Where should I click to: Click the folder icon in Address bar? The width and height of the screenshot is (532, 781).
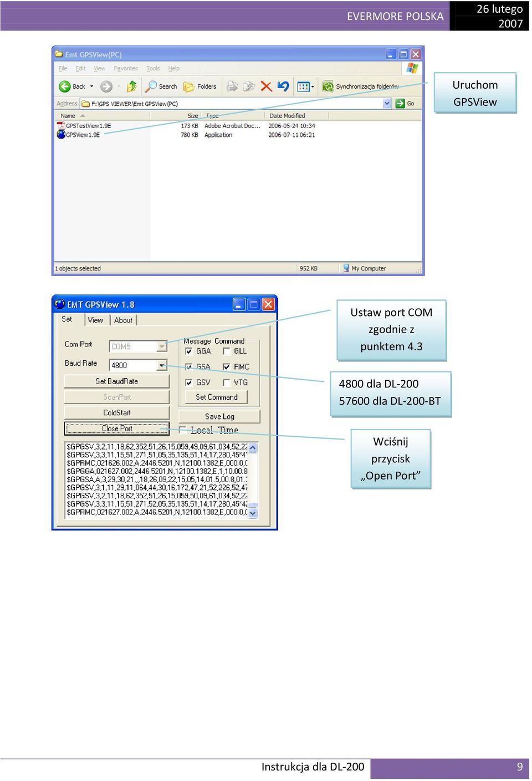(x=85, y=104)
